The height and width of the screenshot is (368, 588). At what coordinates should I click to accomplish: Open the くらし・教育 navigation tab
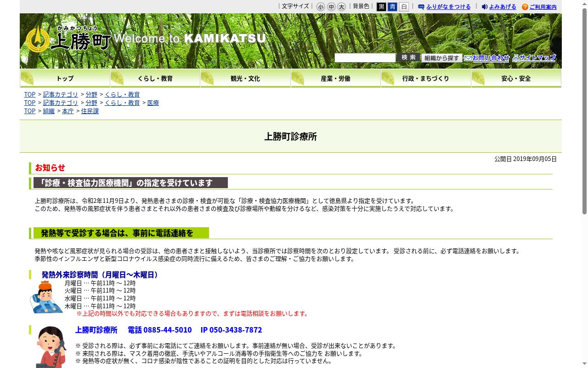155,78
